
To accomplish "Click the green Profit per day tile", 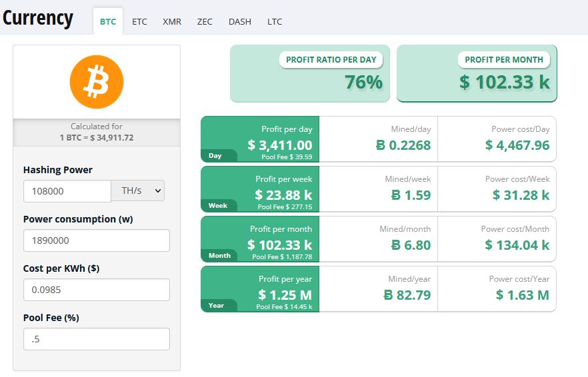I will [x=260, y=139].
